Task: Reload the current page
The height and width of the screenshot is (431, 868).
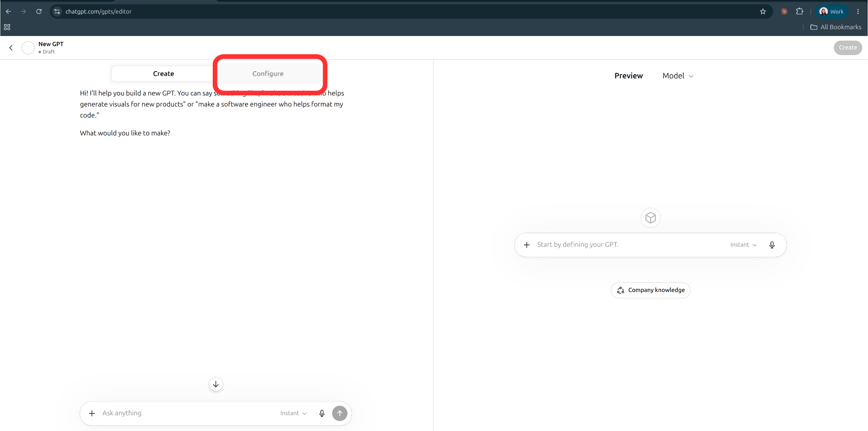Action: [39, 11]
